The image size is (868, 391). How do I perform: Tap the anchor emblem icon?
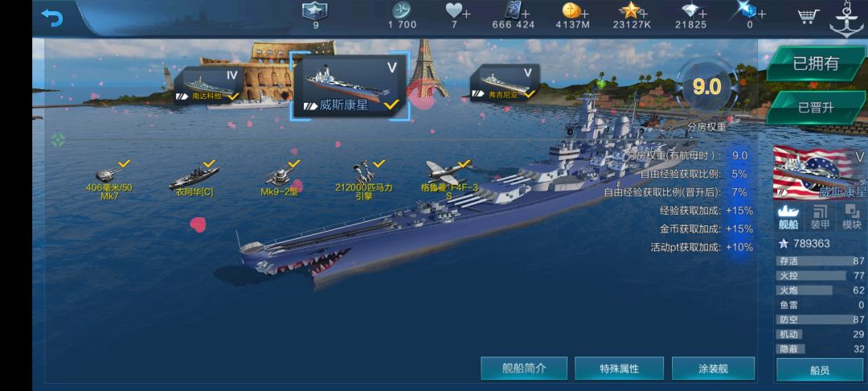[x=846, y=19]
